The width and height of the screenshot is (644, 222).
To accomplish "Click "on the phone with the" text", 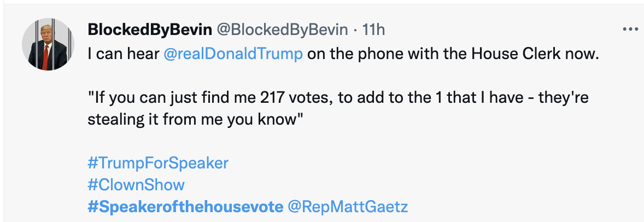I will point(377,55).
